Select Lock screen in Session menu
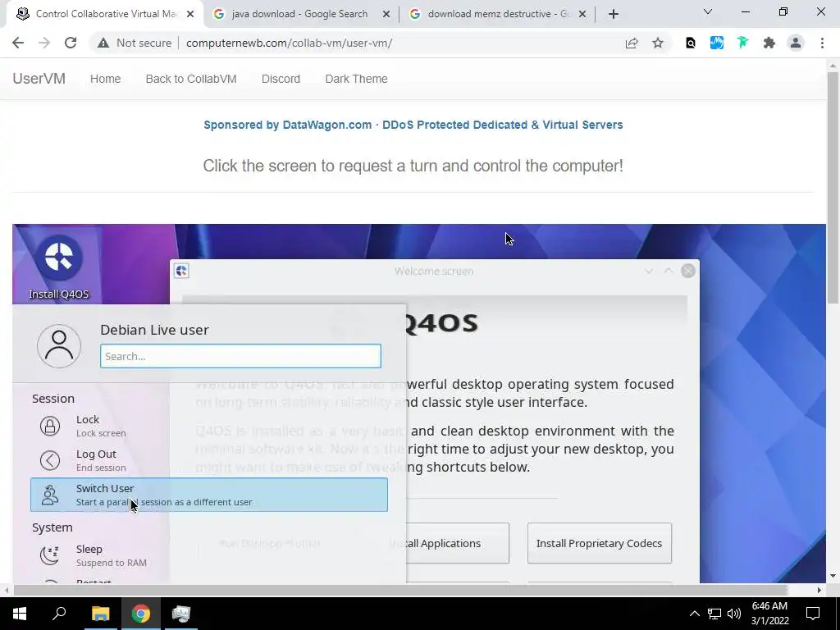The width and height of the screenshot is (840, 630). click(x=209, y=426)
